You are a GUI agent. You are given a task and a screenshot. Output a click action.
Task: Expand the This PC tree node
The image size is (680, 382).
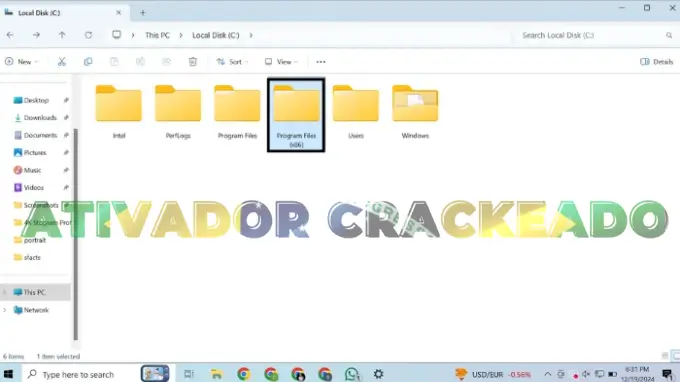click(x=5, y=292)
